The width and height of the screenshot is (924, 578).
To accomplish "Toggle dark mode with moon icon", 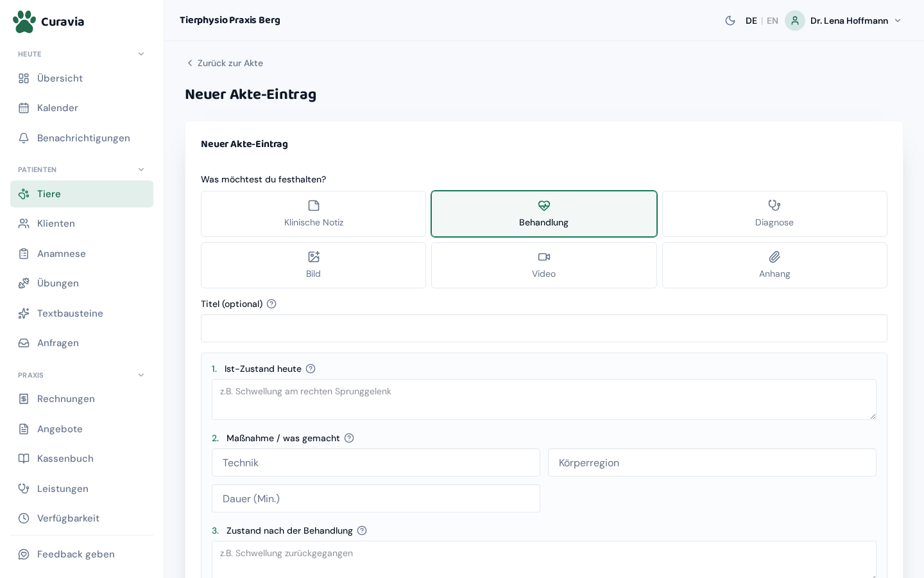I will tap(730, 21).
